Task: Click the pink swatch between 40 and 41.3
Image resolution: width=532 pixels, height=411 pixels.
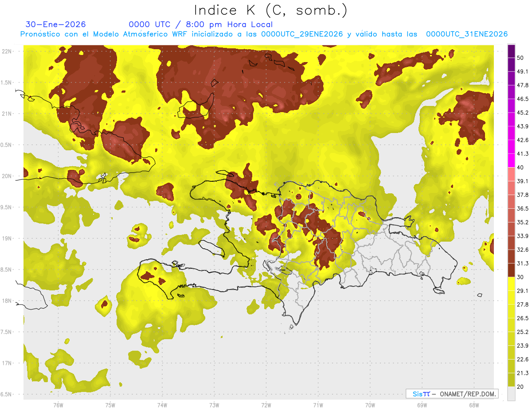Action: (511, 160)
